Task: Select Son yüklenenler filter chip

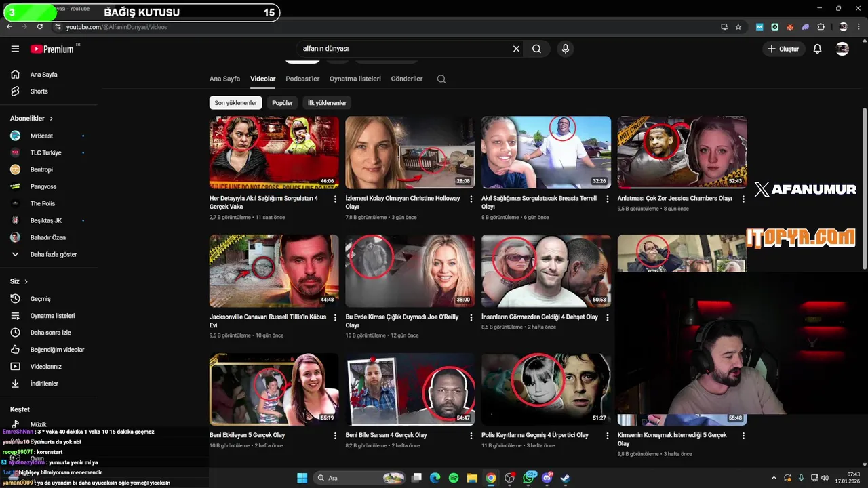Action: coord(235,103)
